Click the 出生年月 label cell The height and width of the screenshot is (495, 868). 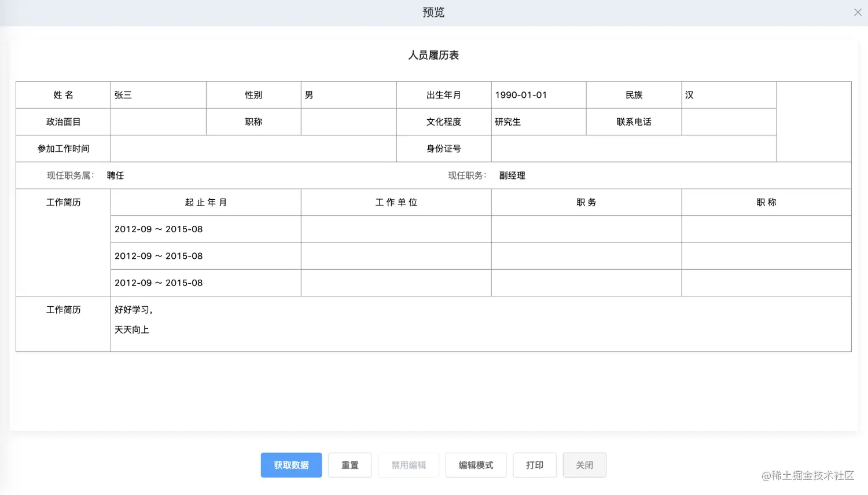444,95
